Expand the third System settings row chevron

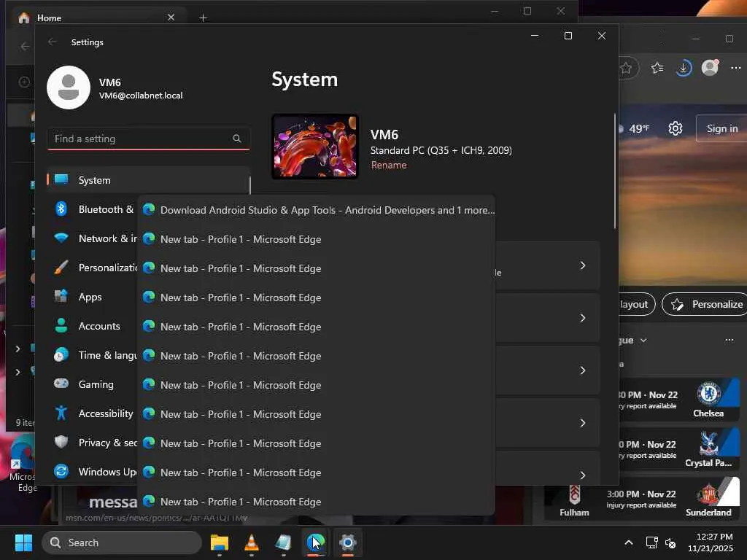click(x=583, y=370)
